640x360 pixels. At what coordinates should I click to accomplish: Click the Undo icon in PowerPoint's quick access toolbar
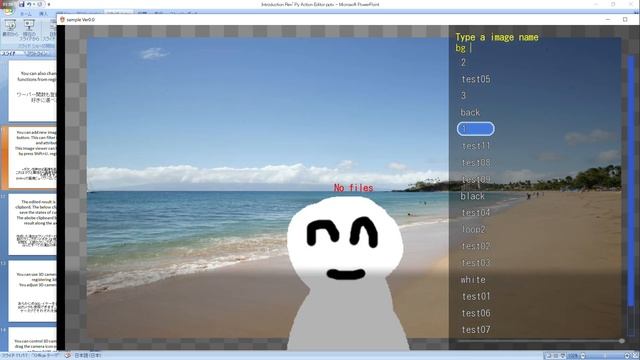click(29, 4)
